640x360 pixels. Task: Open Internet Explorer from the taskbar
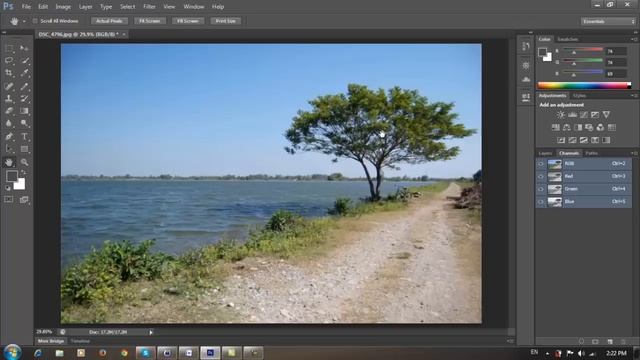coord(38,353)
